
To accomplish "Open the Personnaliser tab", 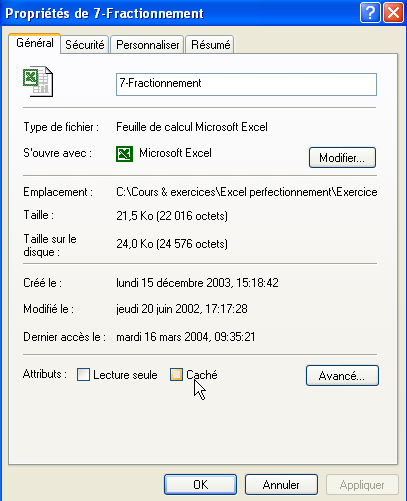I will point(147,45).
